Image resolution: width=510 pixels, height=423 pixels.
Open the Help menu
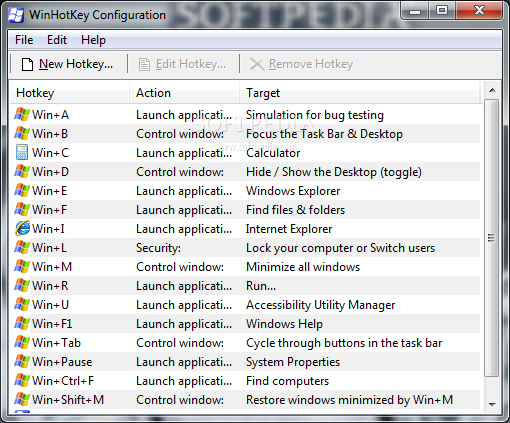tap(93, 40)
